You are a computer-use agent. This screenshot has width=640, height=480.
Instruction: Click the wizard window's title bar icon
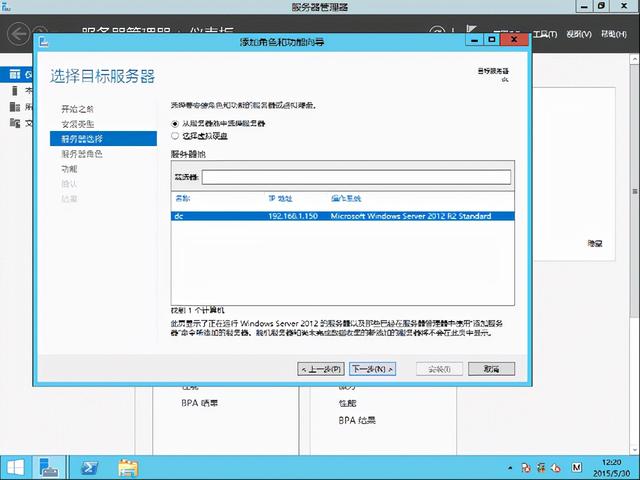[x=44, y=41]
